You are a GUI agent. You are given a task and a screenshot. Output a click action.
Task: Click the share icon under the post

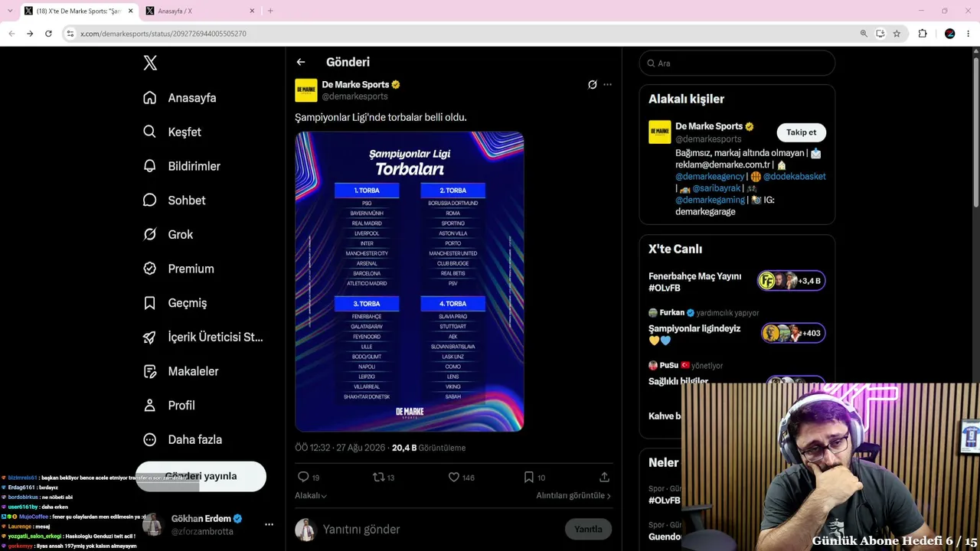pyautogui.click(x=604, y=477)
